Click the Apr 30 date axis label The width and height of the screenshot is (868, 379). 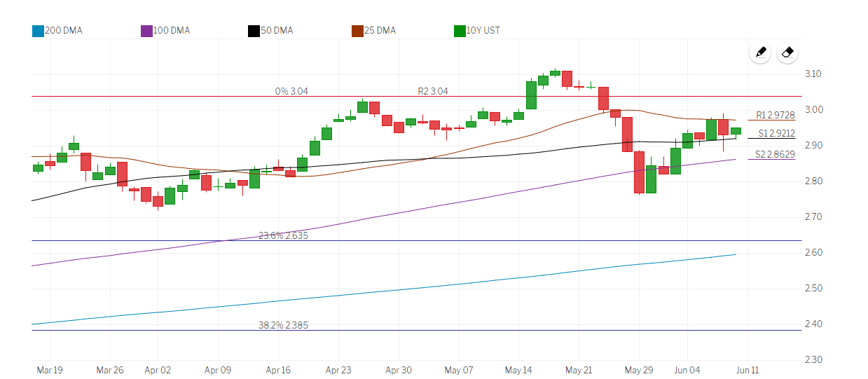coord(399,369)
